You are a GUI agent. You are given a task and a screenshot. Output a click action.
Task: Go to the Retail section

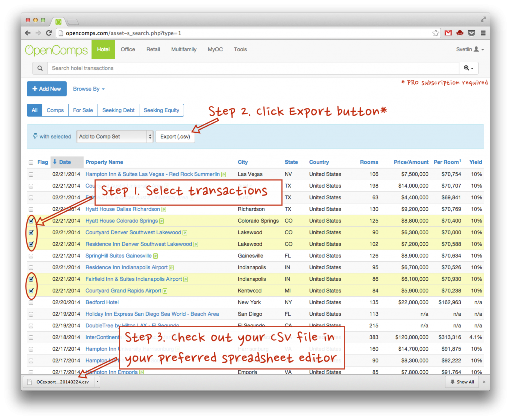153,49
